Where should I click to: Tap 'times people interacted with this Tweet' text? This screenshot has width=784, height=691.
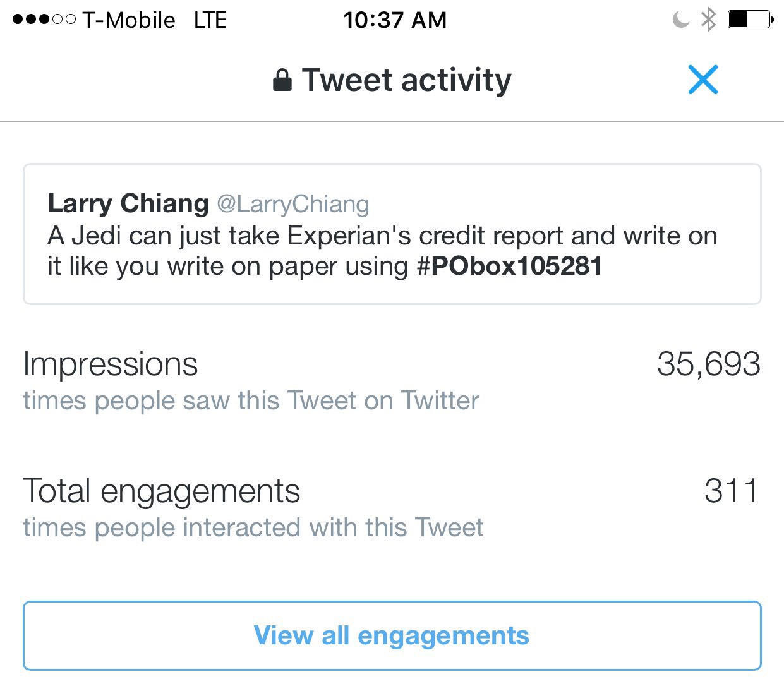click(253, 527)
